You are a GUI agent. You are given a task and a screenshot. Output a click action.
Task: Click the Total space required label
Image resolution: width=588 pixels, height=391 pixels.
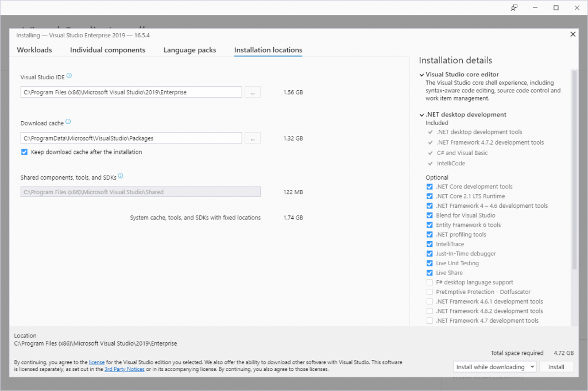[517, 353]
